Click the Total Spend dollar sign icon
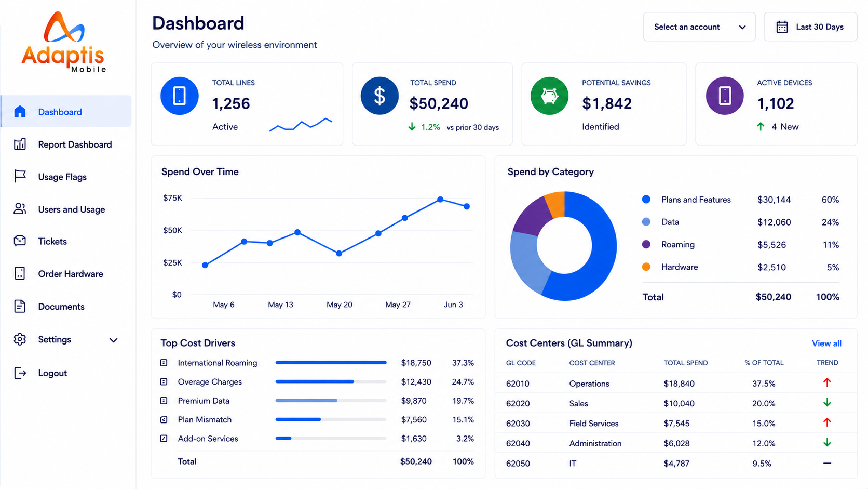The image size is (868, 489). (380, 96)
